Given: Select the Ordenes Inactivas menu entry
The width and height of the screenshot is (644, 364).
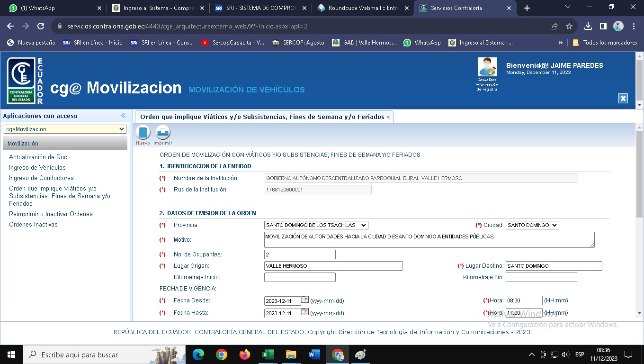Looking at the screenshot, I should click(x=33, y=224).
